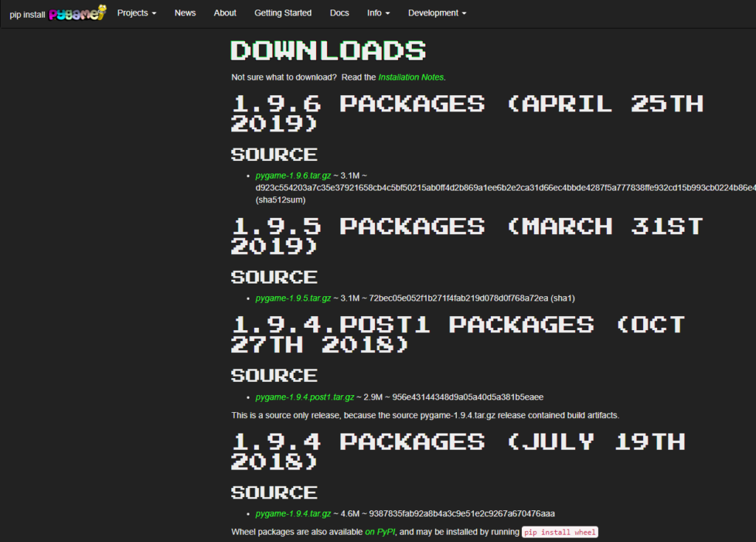Click the 1.9.6 Packages heading
The height and width of the screenshot is (542, 756).
pos(467,113)
